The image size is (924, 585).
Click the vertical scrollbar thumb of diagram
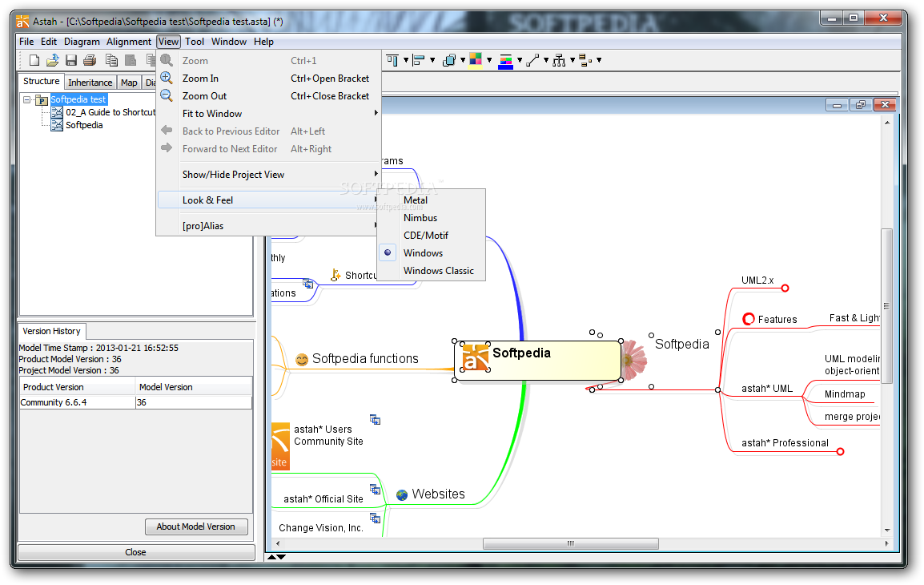(x=886, y=305)
